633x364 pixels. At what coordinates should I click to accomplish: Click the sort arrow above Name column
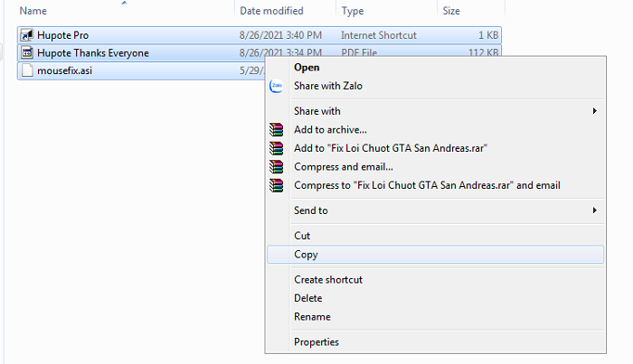125,3
